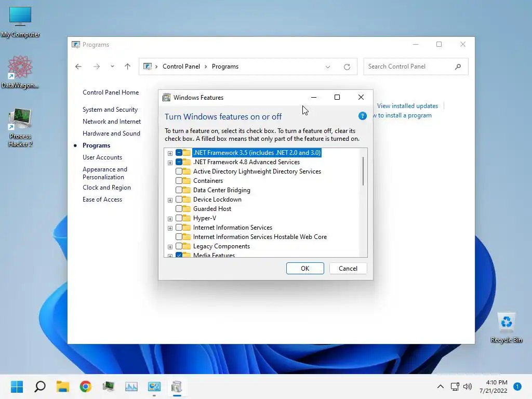This screenshot has width=532, height=399.
Task: Expand Legacy Components tree node
Action: point(170,247)
